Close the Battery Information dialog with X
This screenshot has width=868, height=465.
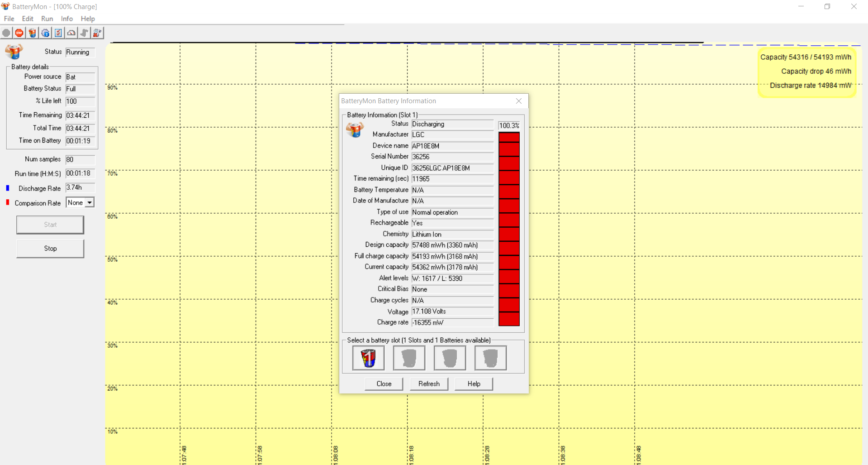pos(519,101)
